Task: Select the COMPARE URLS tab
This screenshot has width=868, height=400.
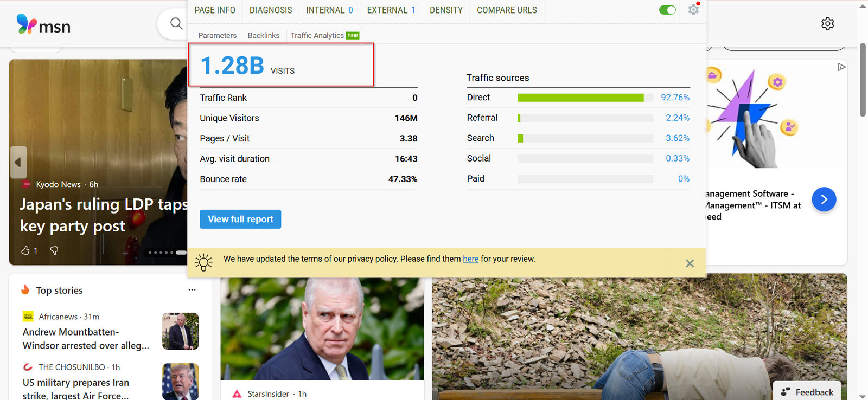Action: coord(507,10)
